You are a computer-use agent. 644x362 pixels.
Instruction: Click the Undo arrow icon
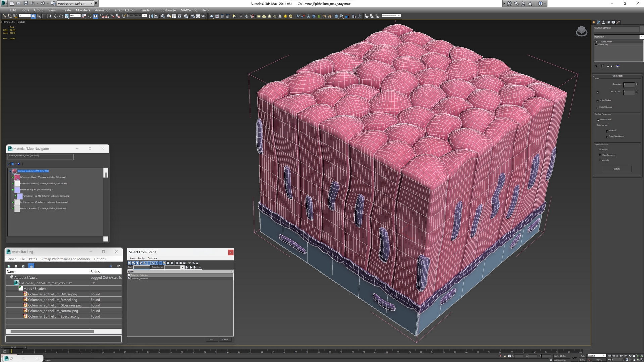(x=33, y=3)
